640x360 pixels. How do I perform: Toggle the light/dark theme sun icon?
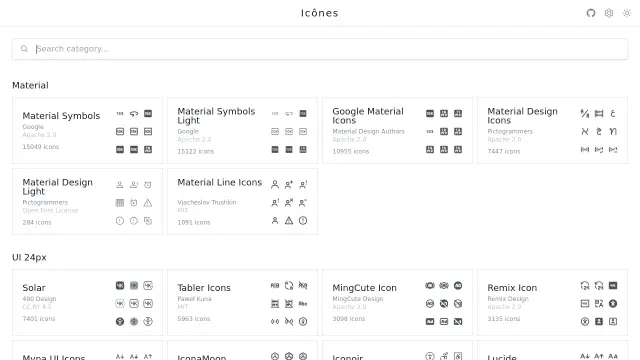pyautogui.click(x=627, y=13)
